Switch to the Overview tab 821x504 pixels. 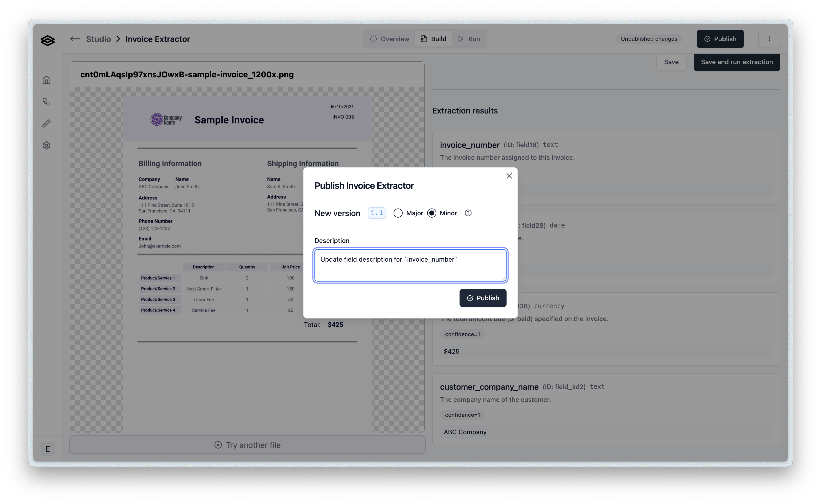tap(389, 39)
